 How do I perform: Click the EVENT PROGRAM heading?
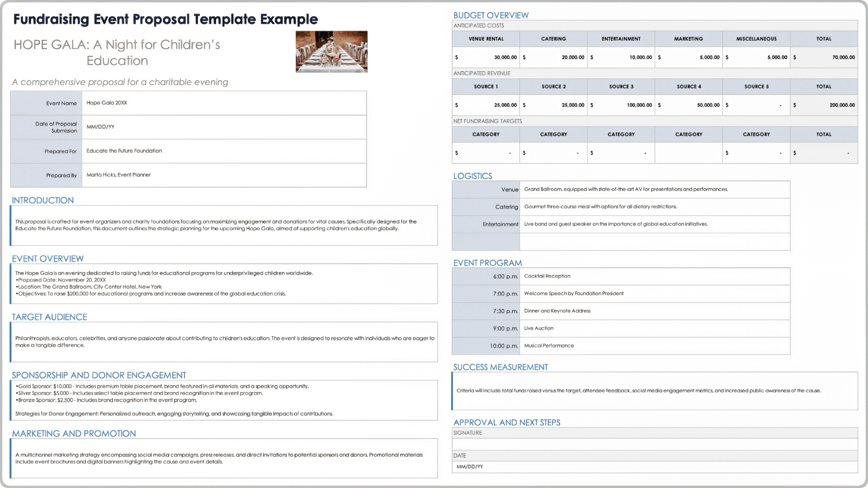pos(487,263)
